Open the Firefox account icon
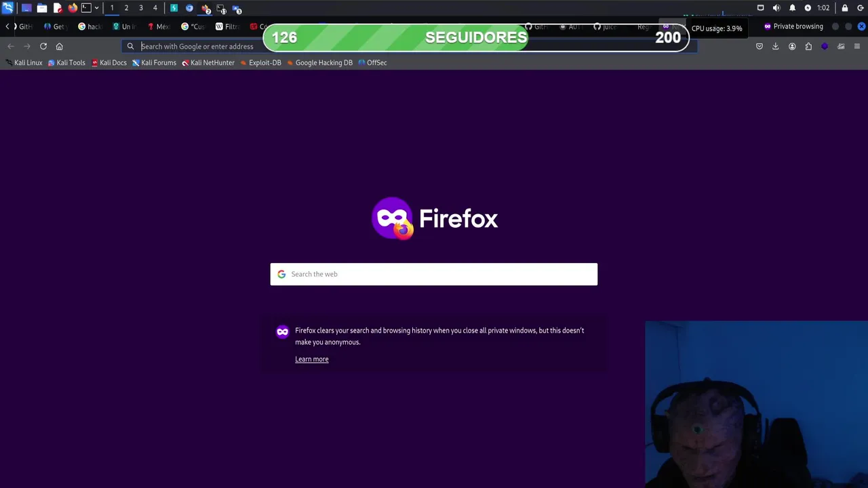Image resolution: width=868 pixels, height=488 pixels. click(792, 46)
